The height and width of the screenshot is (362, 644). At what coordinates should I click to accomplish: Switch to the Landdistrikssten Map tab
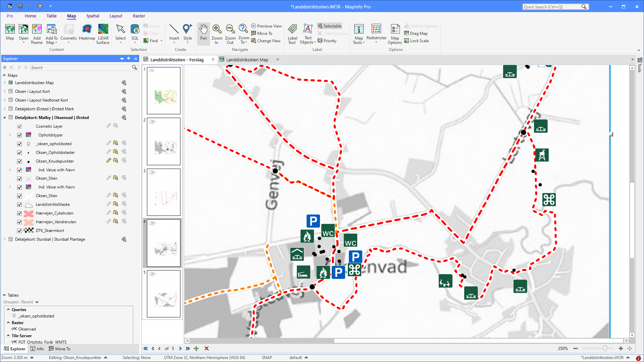(x=248, y=59)
